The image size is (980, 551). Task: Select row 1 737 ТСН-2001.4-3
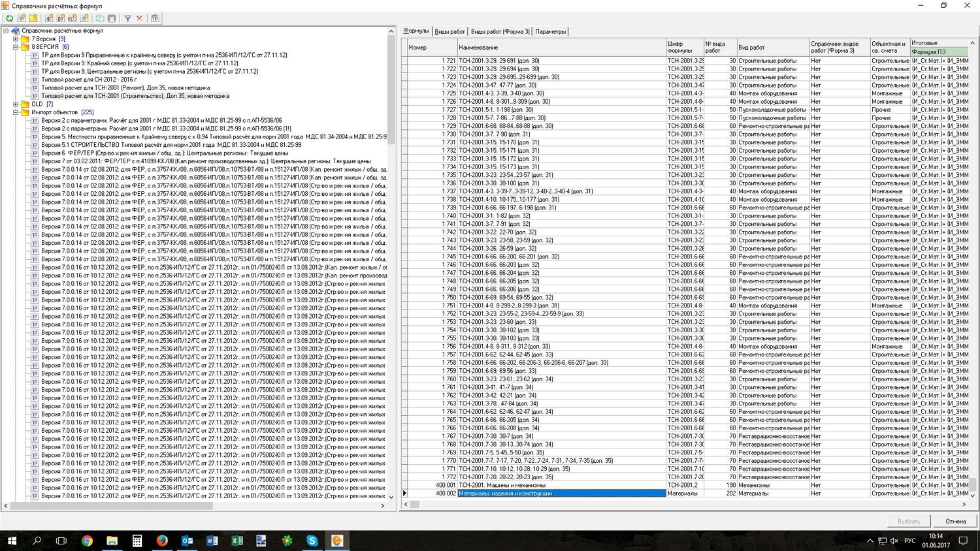click(685, 191)
